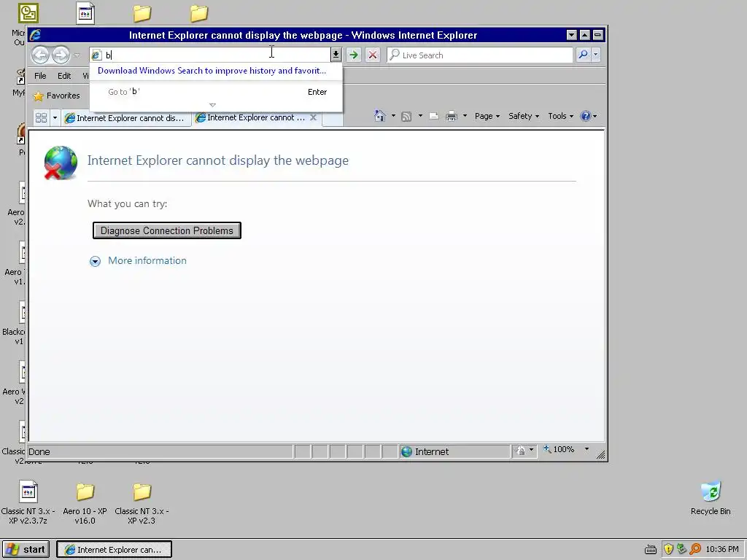Open the recent pages dropdown arrow
The image size is (747, 560).
point(77,55)
